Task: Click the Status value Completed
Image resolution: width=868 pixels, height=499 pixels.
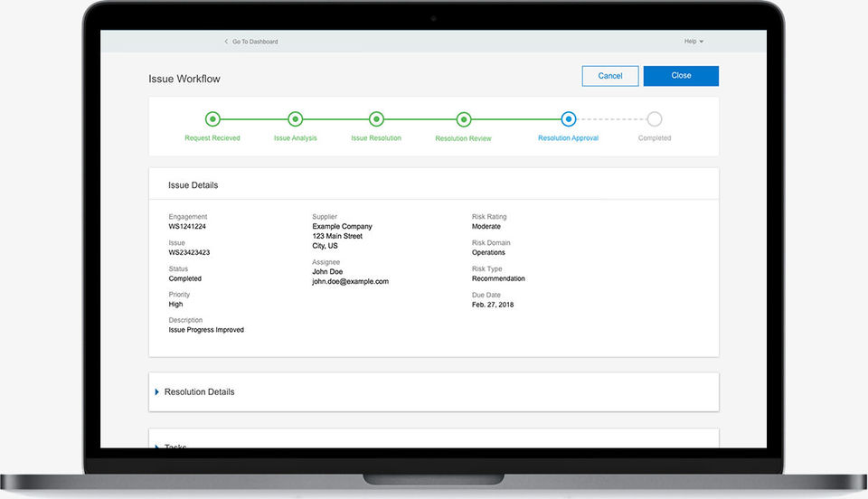Action: coord(184,278)
